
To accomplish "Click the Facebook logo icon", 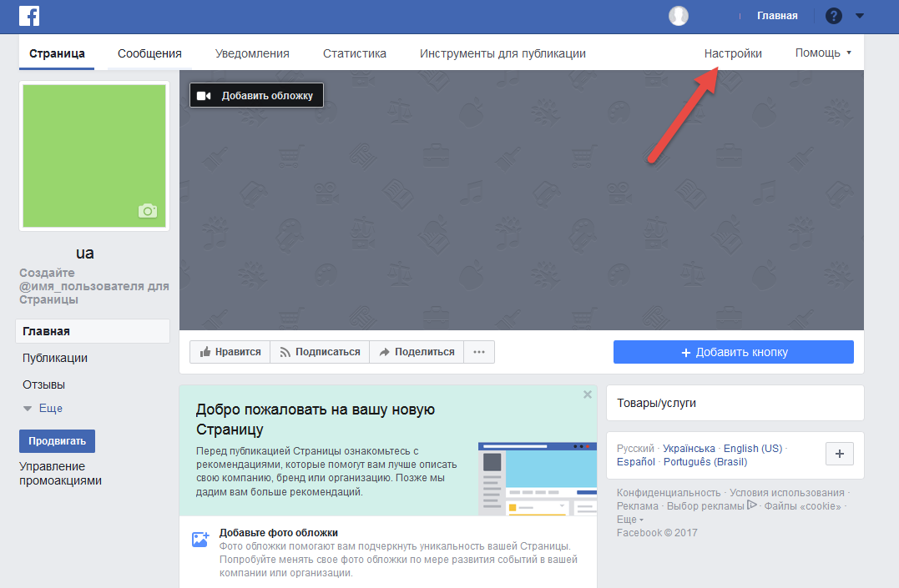I will point(29,16).
